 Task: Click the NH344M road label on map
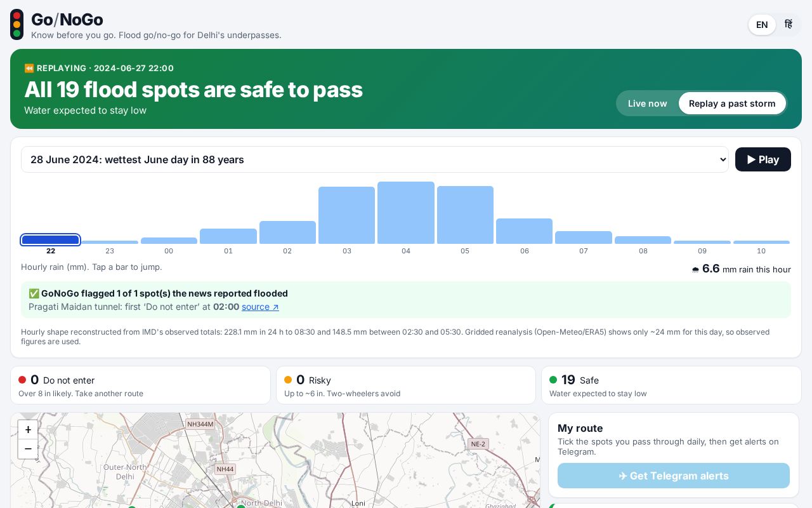200,424
